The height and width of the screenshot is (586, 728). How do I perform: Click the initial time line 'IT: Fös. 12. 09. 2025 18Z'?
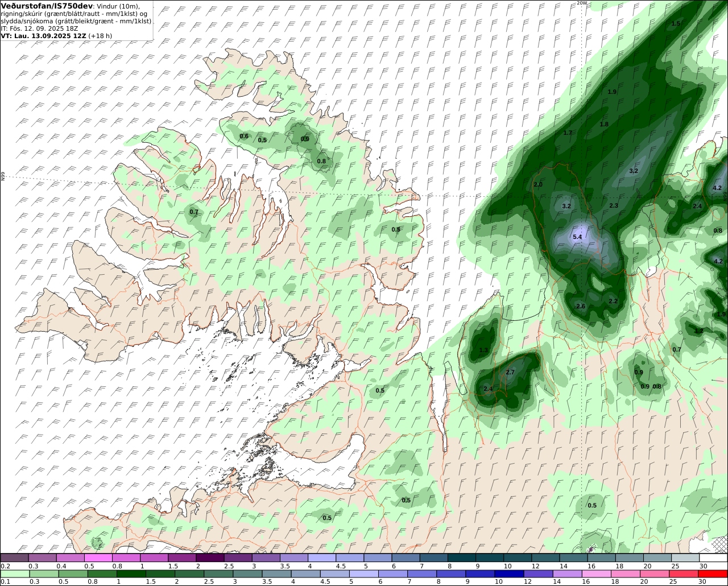(39, 28)
